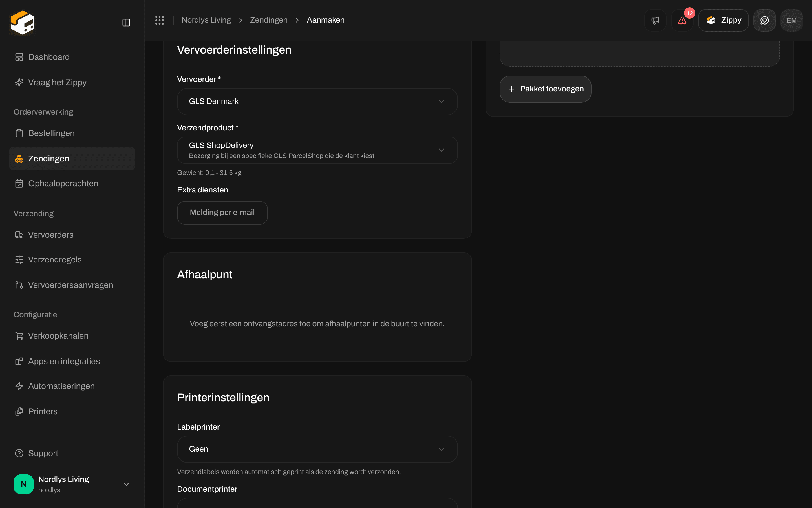Click the Printers icon in sidebar

(19, 411)
